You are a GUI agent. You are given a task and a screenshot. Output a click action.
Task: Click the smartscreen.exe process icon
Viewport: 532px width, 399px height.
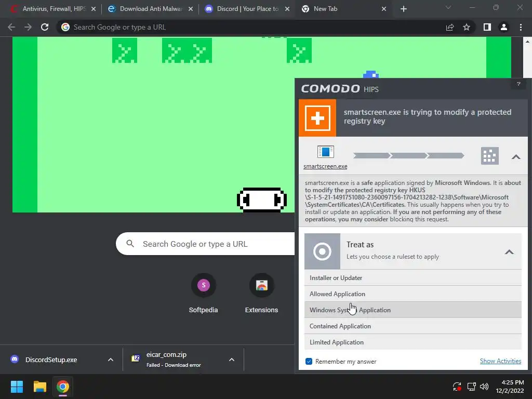tap(325, 152)
